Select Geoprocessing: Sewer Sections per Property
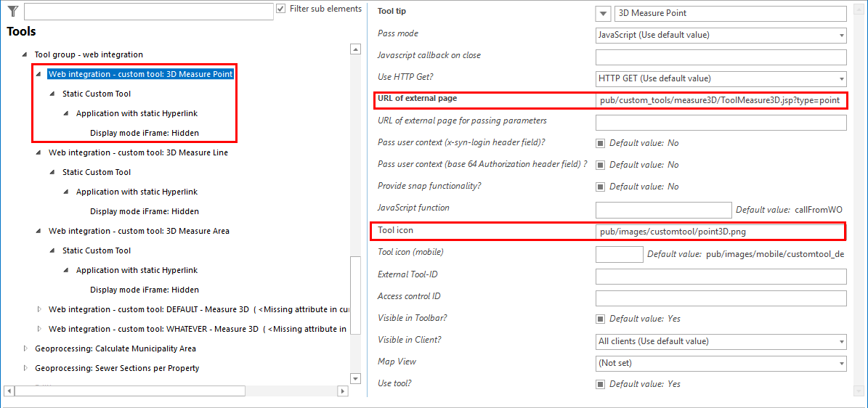The height and width of the screenshot is (408, 868). (117, 368)
